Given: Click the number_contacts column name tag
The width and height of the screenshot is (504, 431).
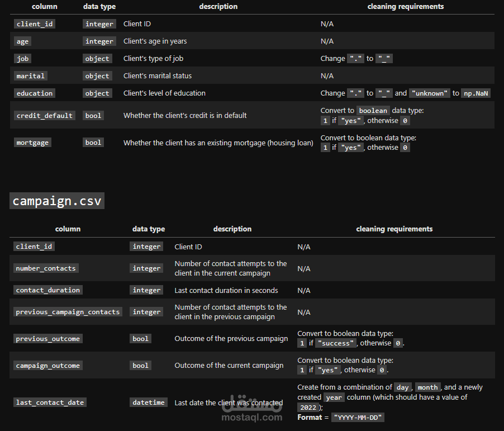Looking at the screenshot, I should (x=46, y=268).
